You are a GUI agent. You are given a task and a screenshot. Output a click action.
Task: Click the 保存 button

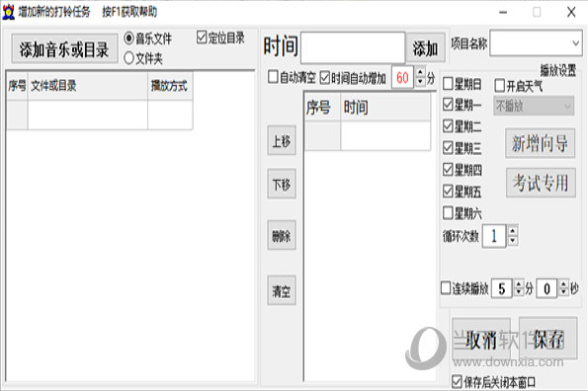pos(547,339)
